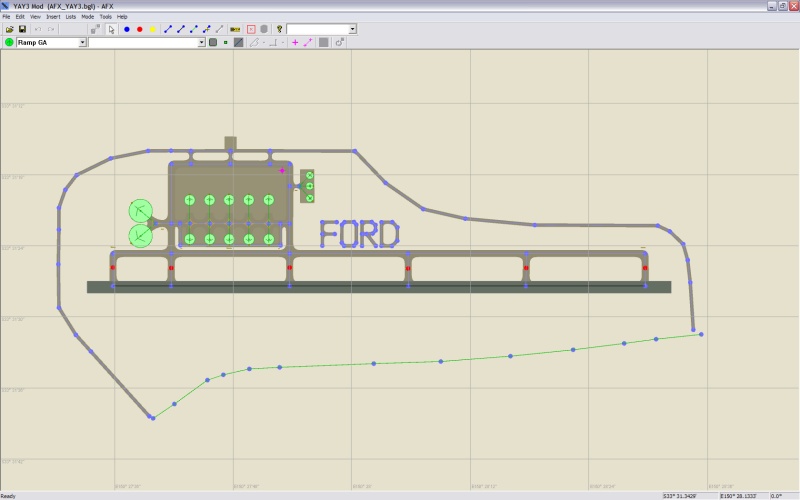
Task: Click the Ready status bar text
Action: (x=9, y=496)
